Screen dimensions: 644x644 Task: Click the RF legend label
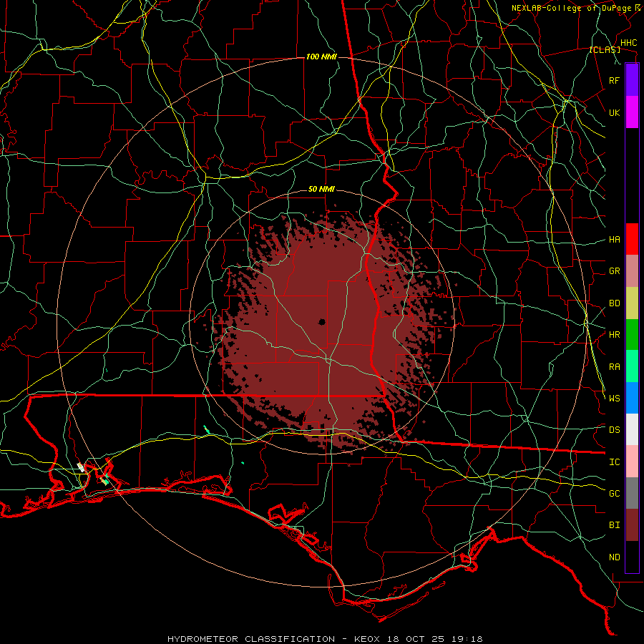click(614, 80)
